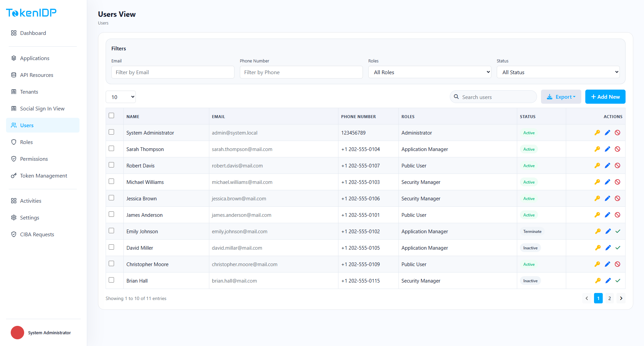
Task: Edit Sarah Thompson with the pencil icon
Action: [x=607, y=149]
